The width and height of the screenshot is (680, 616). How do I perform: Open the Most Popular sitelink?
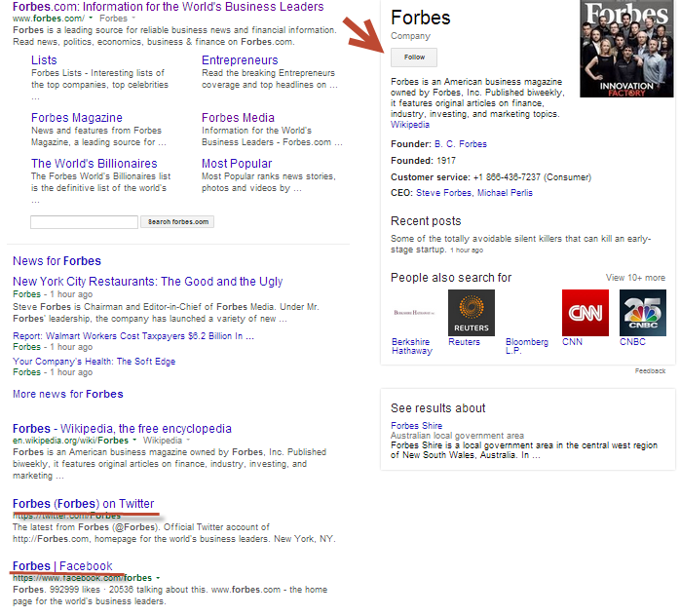click(237, 164)
